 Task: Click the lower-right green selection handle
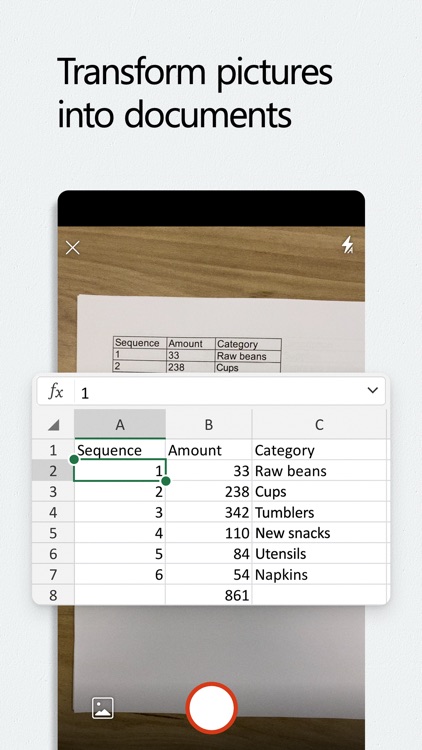tap(166, 481)
